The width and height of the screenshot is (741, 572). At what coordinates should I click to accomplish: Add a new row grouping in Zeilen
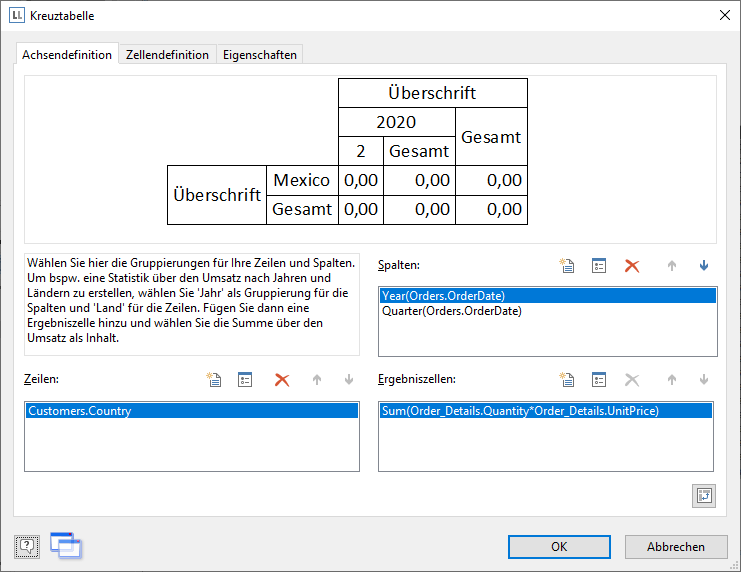213,380
